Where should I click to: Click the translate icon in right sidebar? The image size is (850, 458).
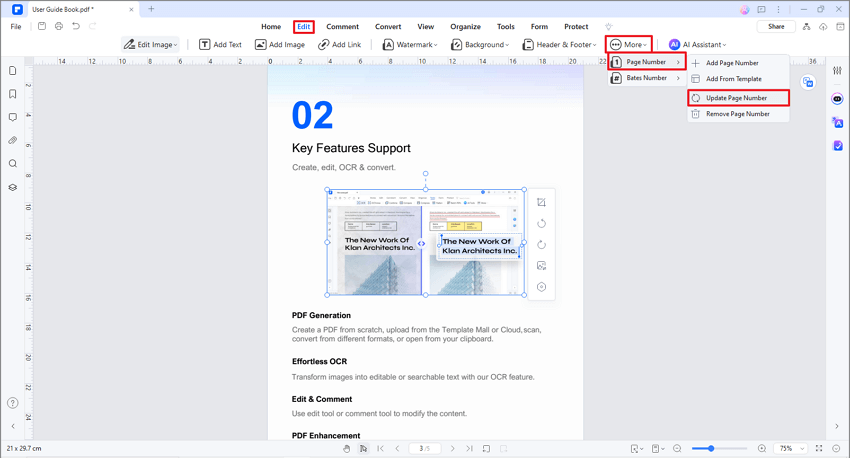coord(838,122)
